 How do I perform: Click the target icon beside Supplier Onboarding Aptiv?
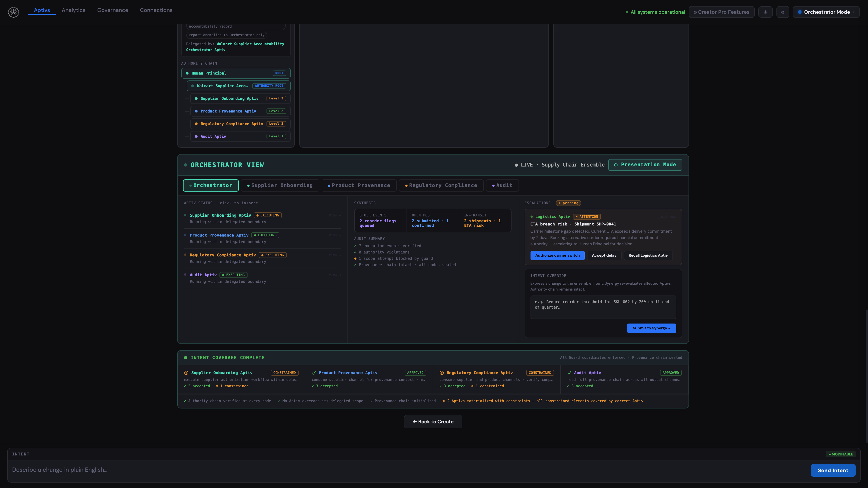[186, 373]
